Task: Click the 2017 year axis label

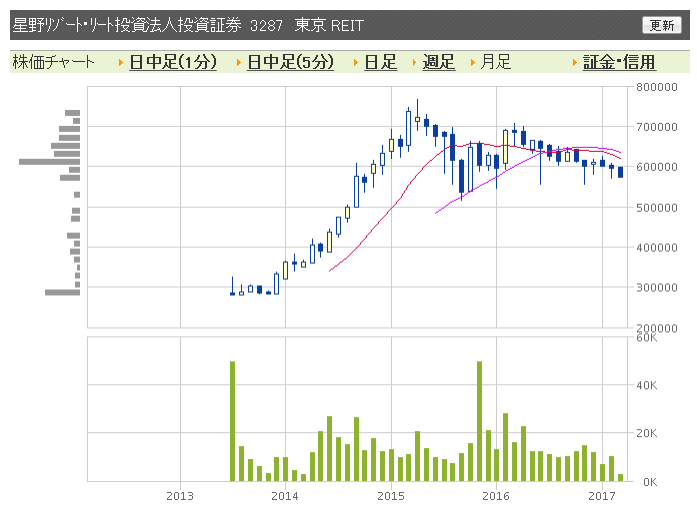Action: tap(602, 496)
